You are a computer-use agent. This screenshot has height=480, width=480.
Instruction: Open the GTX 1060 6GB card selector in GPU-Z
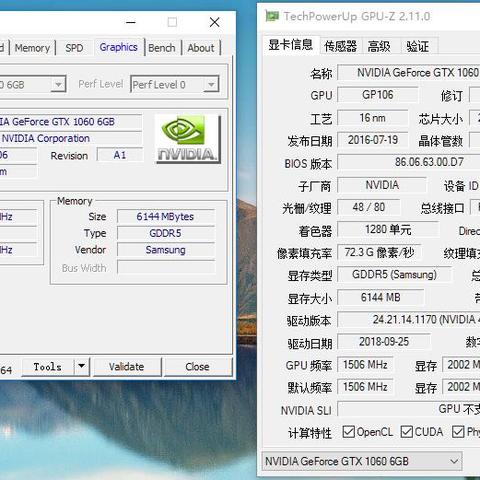(362, 461)
